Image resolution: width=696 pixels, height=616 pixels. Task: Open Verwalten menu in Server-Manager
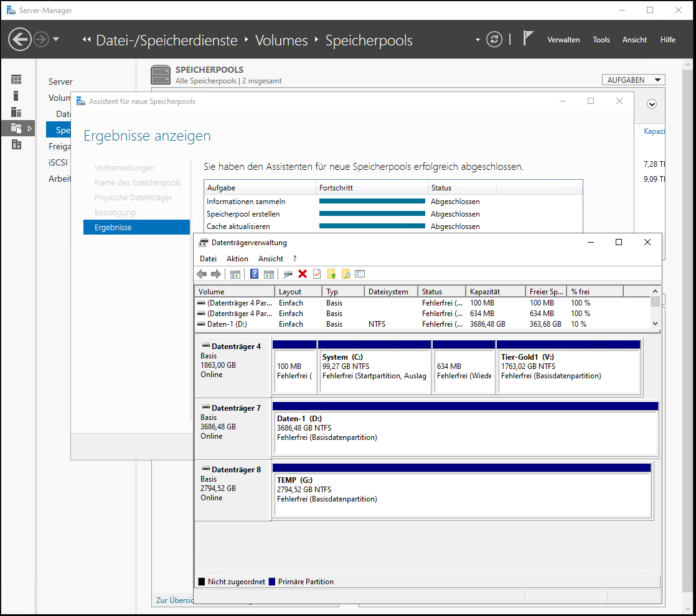[x=563, y=39]
